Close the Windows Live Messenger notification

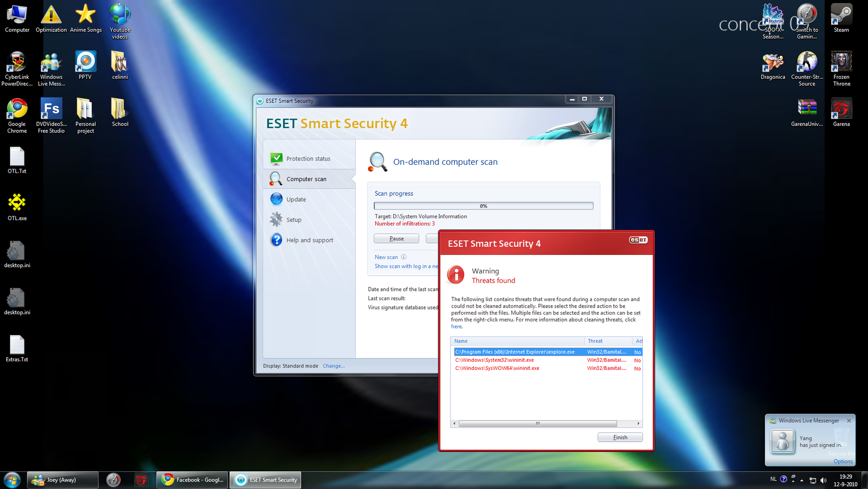(849, 421)
